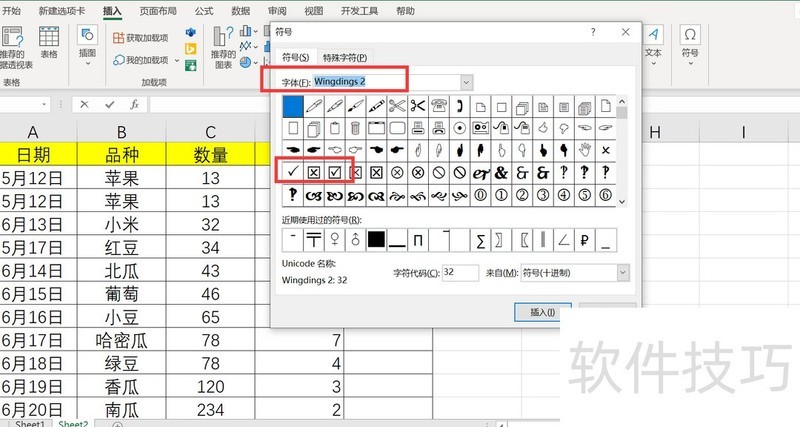Click the circled X symbol
The image size is (800, 427).
[397, 172]
